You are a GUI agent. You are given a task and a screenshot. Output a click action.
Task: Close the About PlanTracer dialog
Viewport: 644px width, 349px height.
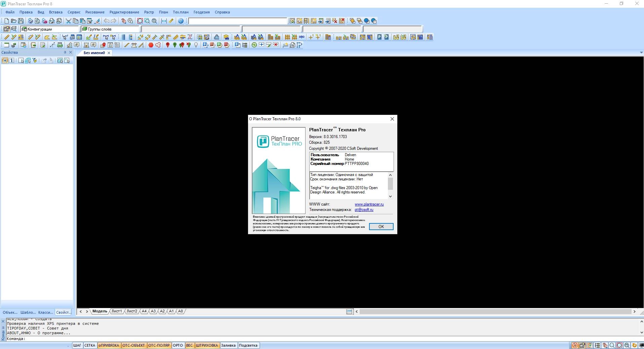[392, 119]
